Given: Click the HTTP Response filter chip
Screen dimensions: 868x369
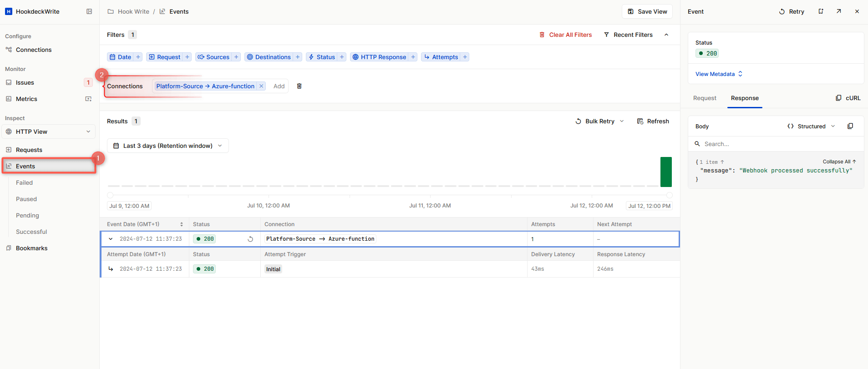Looking at the screenshot, I should 379,57.
